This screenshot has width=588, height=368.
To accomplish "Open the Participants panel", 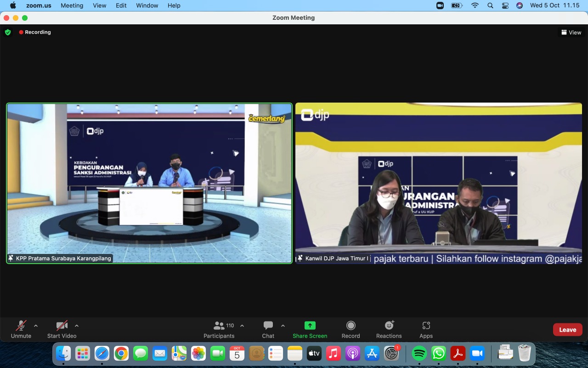I will (x=219, y=329).
